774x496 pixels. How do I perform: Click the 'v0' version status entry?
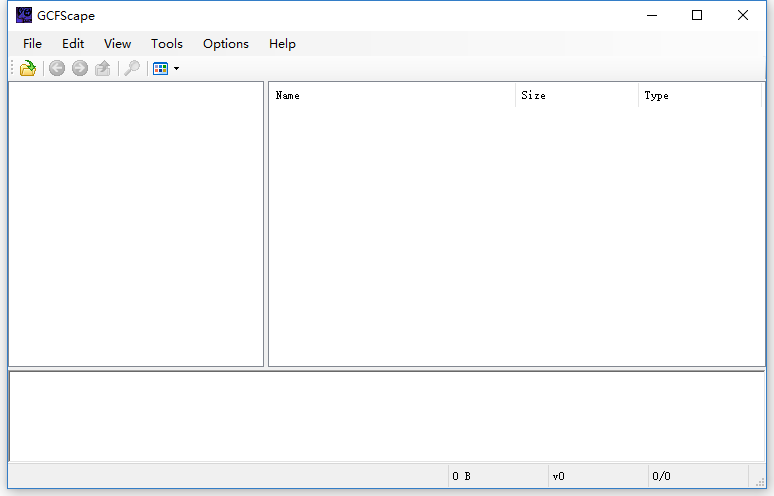598,476
